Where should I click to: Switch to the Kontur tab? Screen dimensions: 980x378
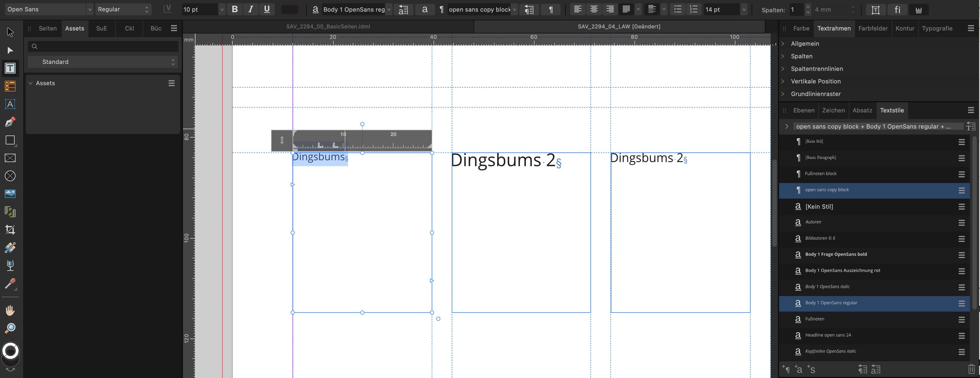point(905,28)
